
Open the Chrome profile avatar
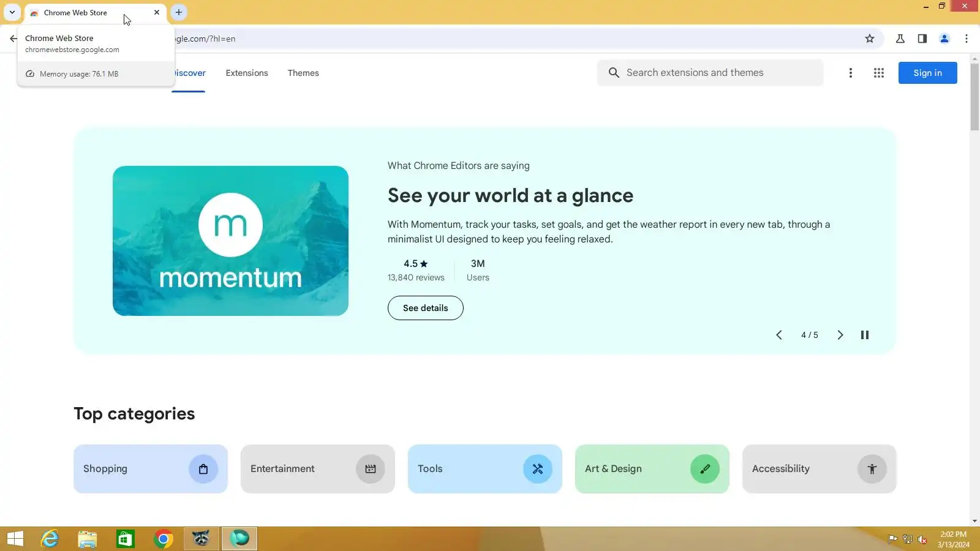(x=944, y=39)
